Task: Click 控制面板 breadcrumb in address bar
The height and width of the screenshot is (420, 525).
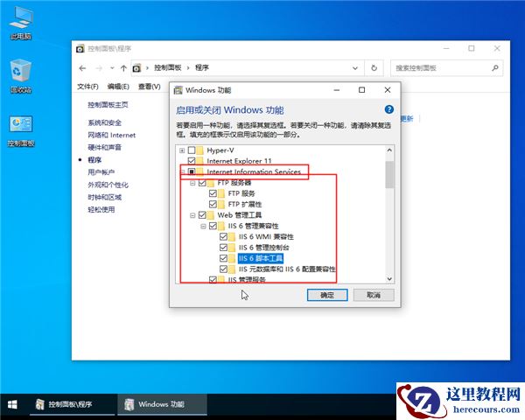Action: tap(168, 68)
